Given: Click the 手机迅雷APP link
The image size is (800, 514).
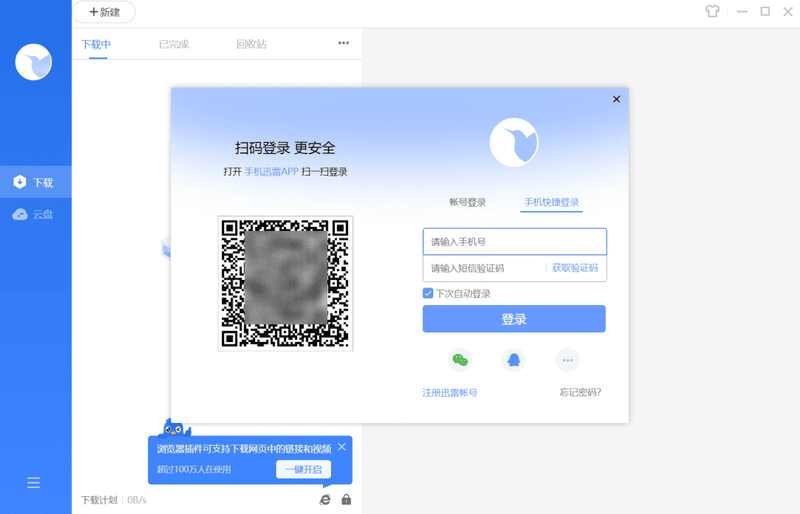Looking at the screenshot, I should tap(271, 172).
